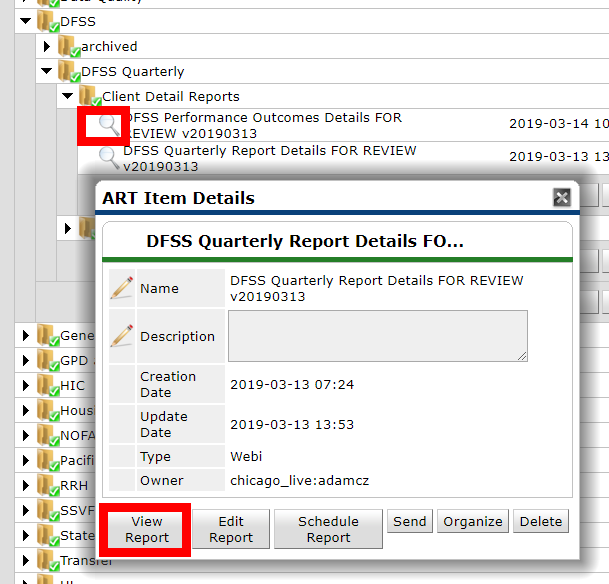Select DFSS Performance Outcomes Details report row

[343, 125]
